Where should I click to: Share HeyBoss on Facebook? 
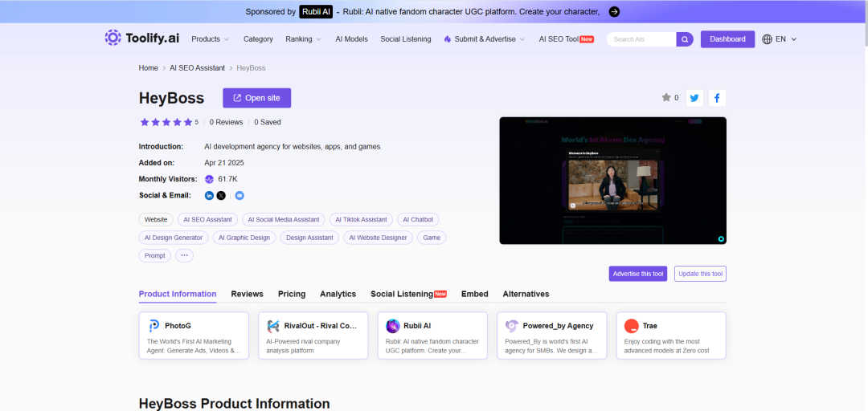[x=717, y=98]
